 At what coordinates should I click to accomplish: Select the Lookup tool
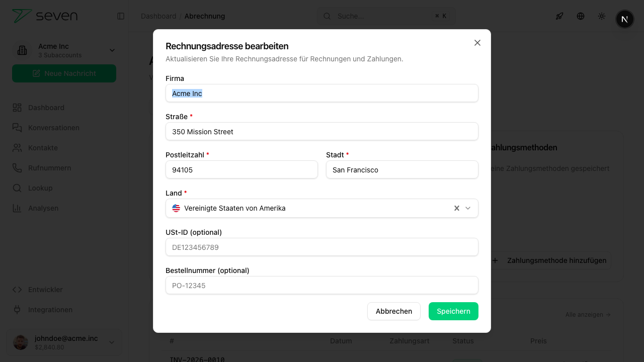coord(41,188)
